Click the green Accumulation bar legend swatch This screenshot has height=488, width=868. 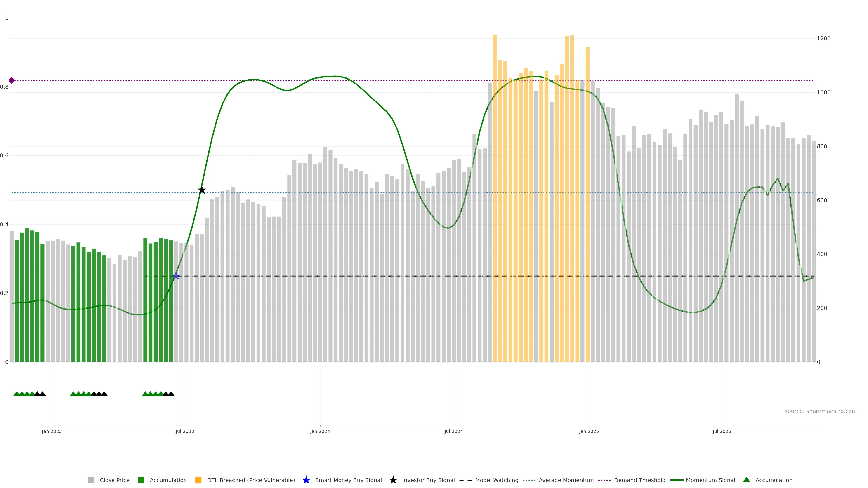(141, 480)
